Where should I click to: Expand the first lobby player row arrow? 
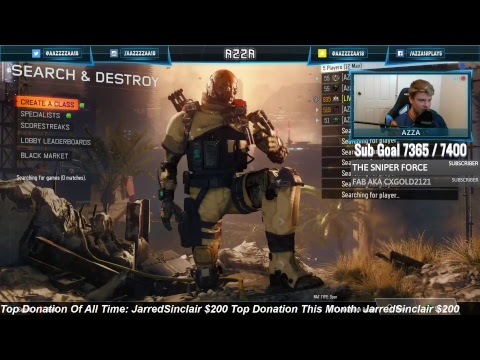tap(317, 78)
